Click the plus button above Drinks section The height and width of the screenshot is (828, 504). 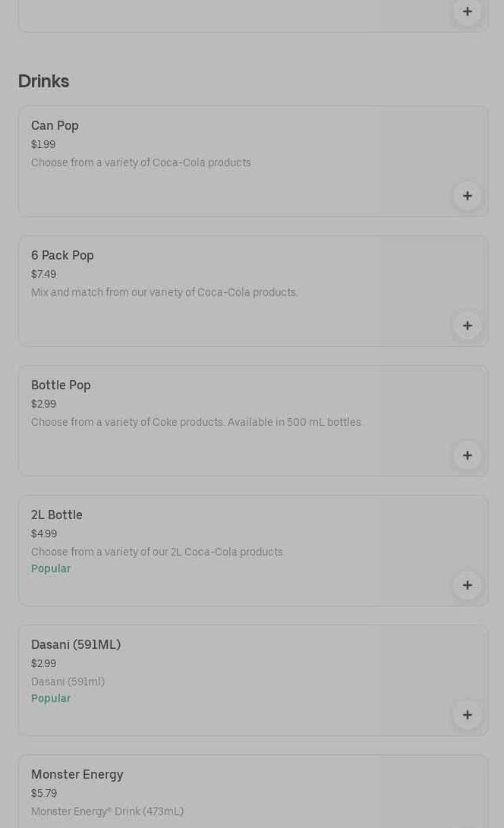coord(467,11)
